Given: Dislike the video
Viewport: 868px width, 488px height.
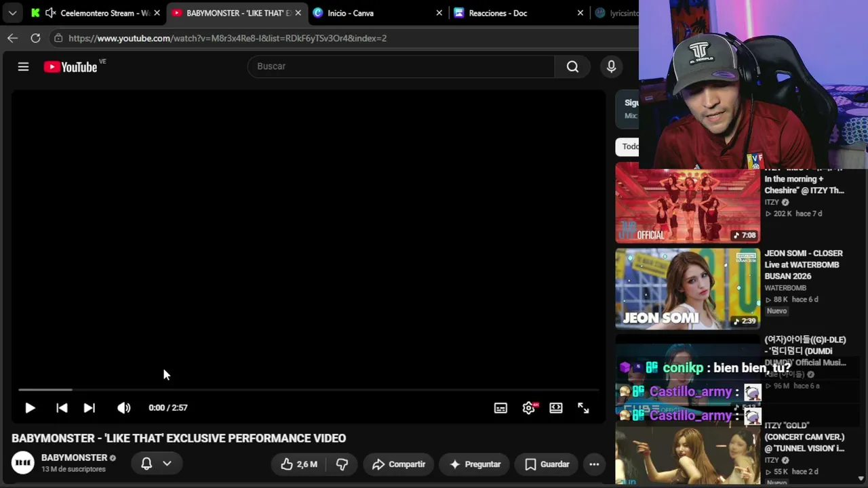Looking at the screenshot, I should [x=342, y=464].
